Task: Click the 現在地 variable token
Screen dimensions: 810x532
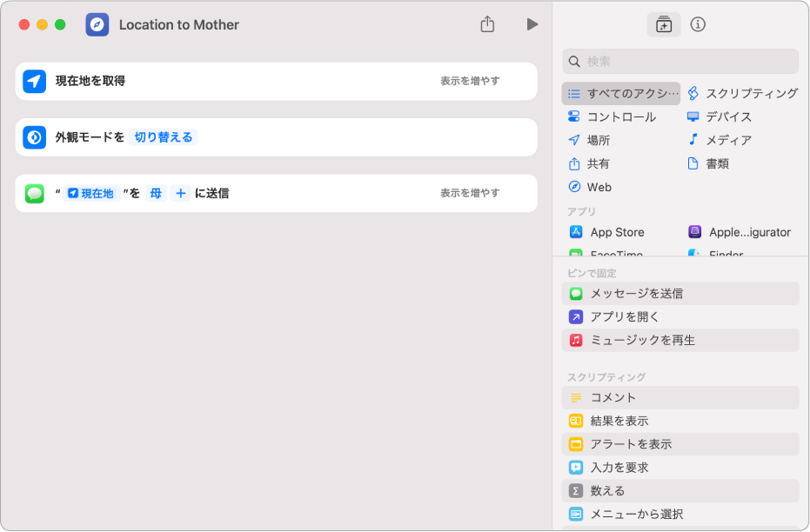Action: click(90, 194)
